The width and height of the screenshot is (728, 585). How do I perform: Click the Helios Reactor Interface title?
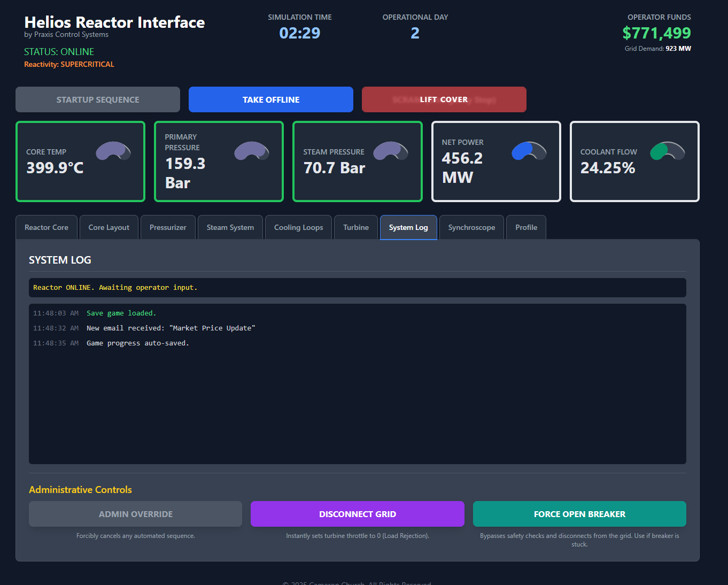point(114,22)
